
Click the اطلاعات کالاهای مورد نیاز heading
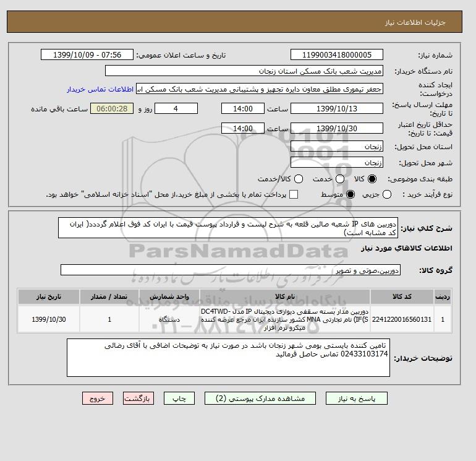(x=407, y=248)
